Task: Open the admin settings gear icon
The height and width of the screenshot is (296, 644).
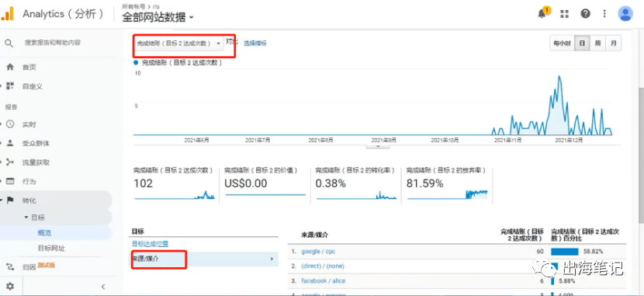Action: click(10, 286)
